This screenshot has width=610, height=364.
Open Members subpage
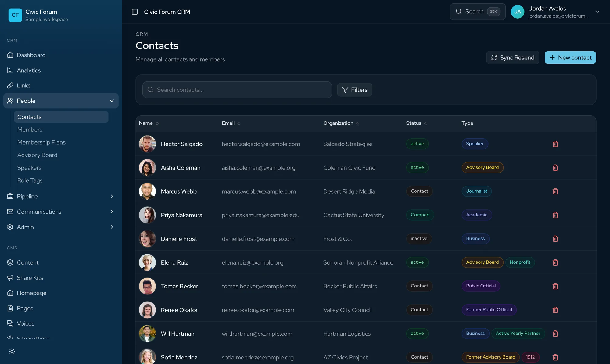(61, 130)
